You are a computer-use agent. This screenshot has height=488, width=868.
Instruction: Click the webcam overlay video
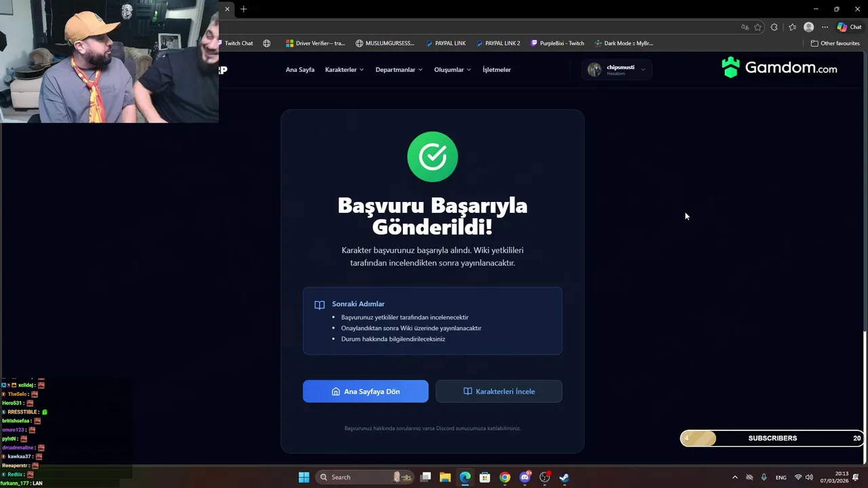109,61
